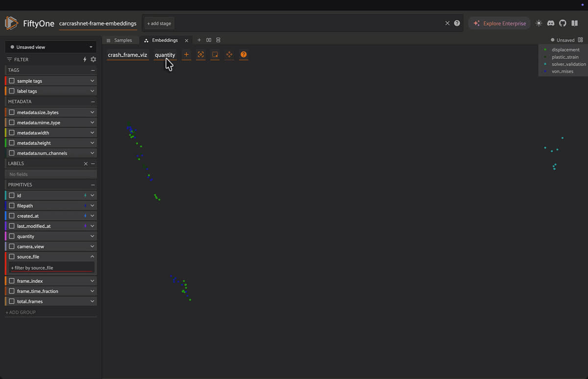Add a new panel tab with plus

pyautogui.click(x=199, y=40)
